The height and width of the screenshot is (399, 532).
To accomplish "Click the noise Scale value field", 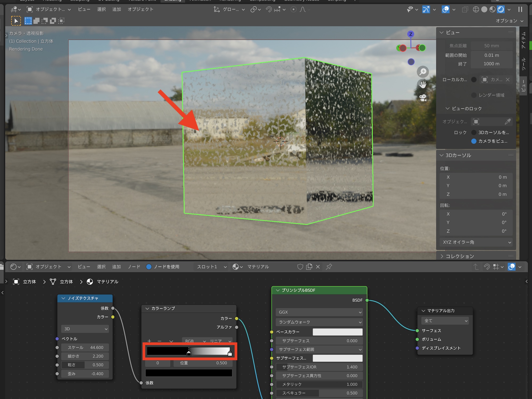I will (85, 347).
